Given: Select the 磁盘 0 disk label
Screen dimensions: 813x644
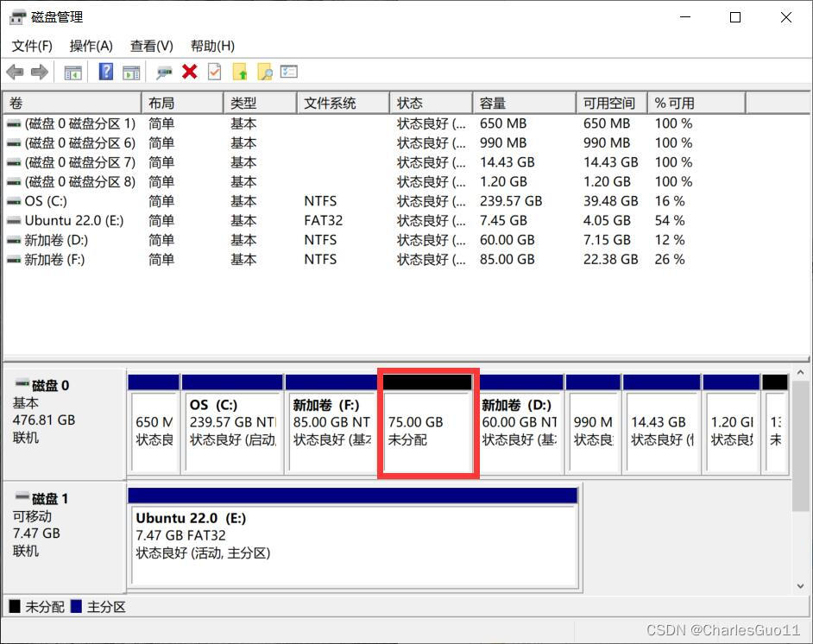Looking at the screenshot, I should point(64,423).
